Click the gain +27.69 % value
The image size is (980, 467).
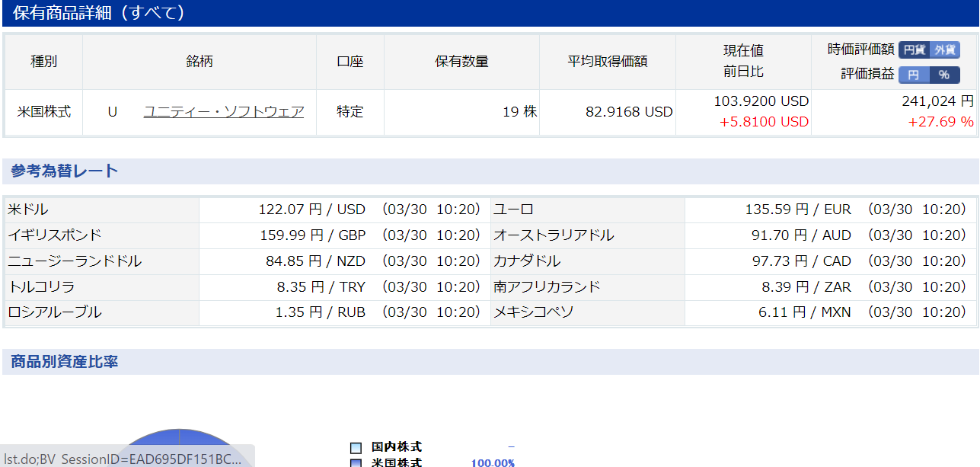[941, 122]
